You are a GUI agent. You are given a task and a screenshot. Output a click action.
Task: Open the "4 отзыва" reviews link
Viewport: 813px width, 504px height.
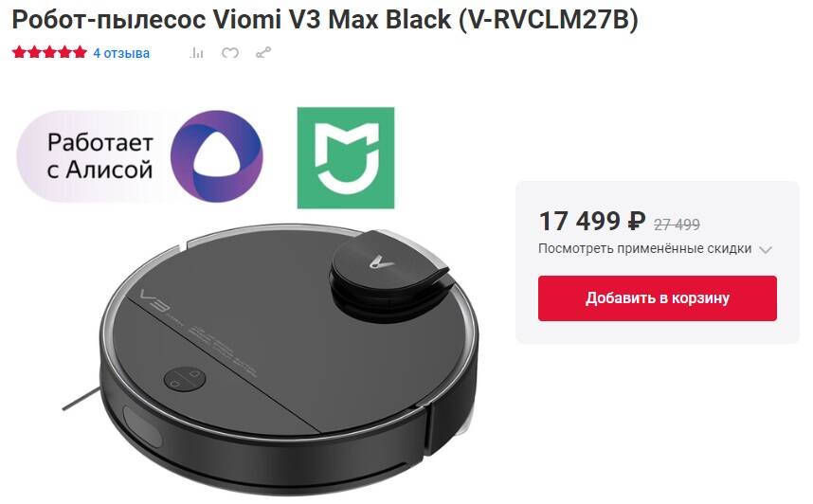[121, 53]
